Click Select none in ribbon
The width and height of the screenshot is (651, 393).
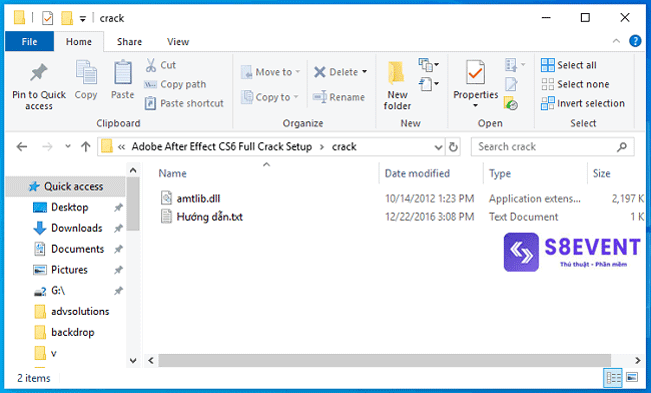point(575,84)
